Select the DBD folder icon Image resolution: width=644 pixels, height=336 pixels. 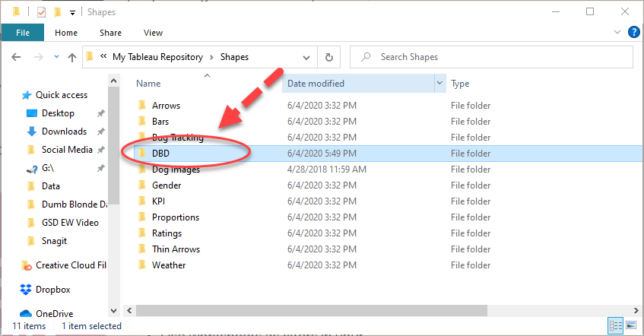point(142,154)
